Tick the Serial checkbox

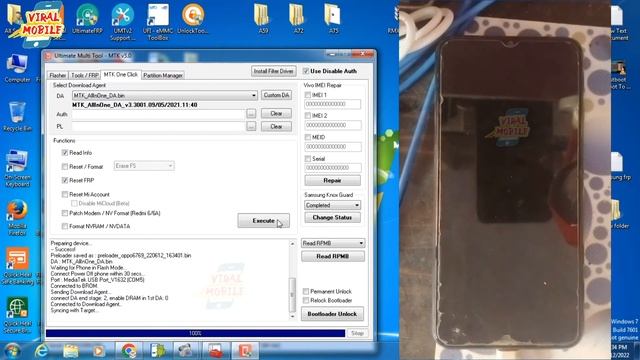pyautogui.click(x=308, y=158)
